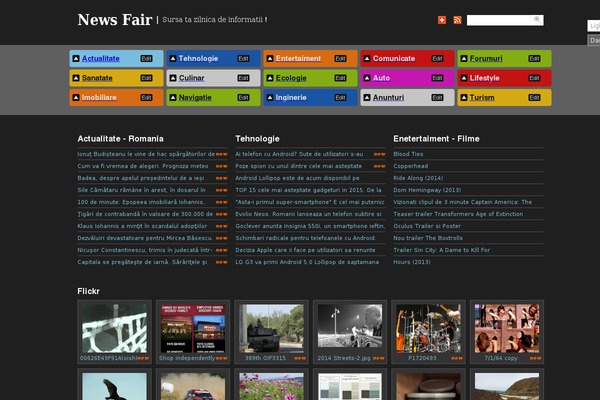
Task: Collapse arrow icon on Entertaiment category
Action: pos(270,59)
